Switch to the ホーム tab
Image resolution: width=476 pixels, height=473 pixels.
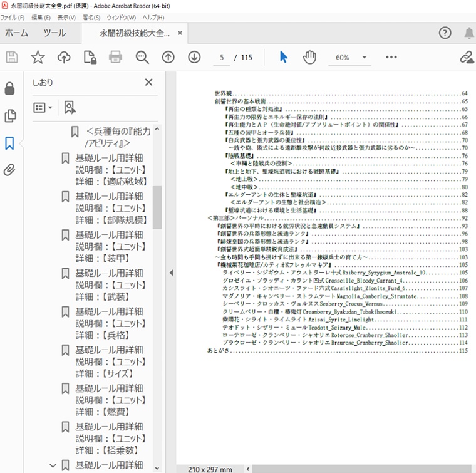click(17, 33)
